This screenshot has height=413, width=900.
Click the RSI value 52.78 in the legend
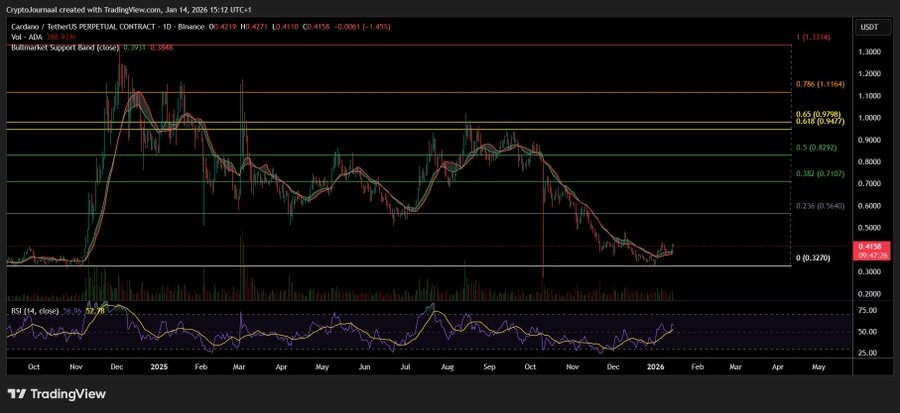tap(95, 310)
